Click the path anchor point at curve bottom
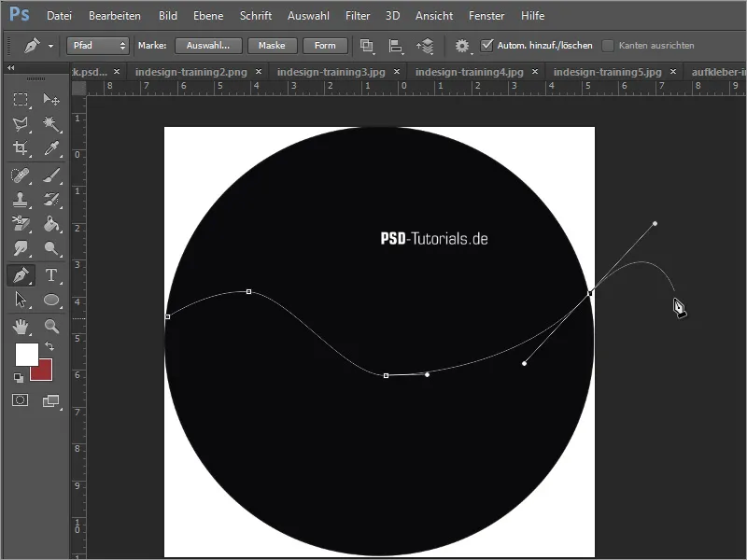Screen dimensions: 747x560 click(386, 376)
